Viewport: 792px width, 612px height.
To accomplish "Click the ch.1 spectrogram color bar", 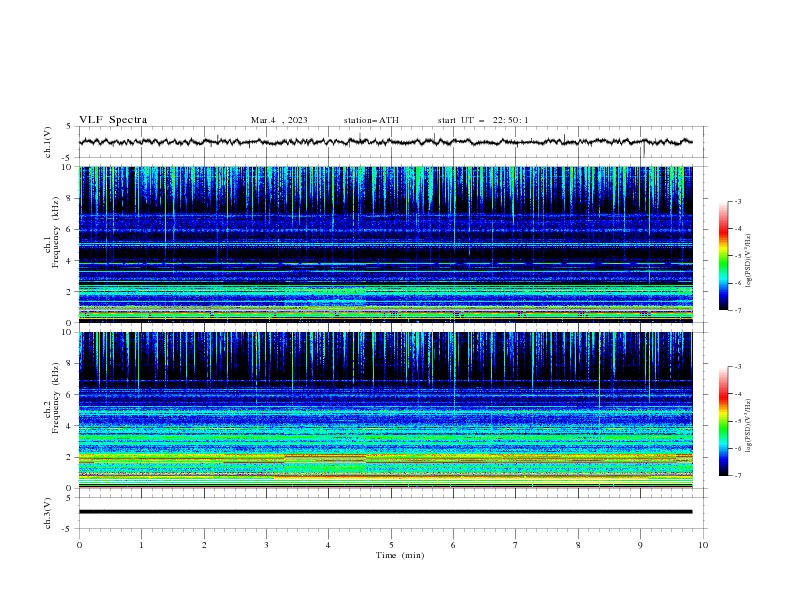I will (x=724, y=256).
